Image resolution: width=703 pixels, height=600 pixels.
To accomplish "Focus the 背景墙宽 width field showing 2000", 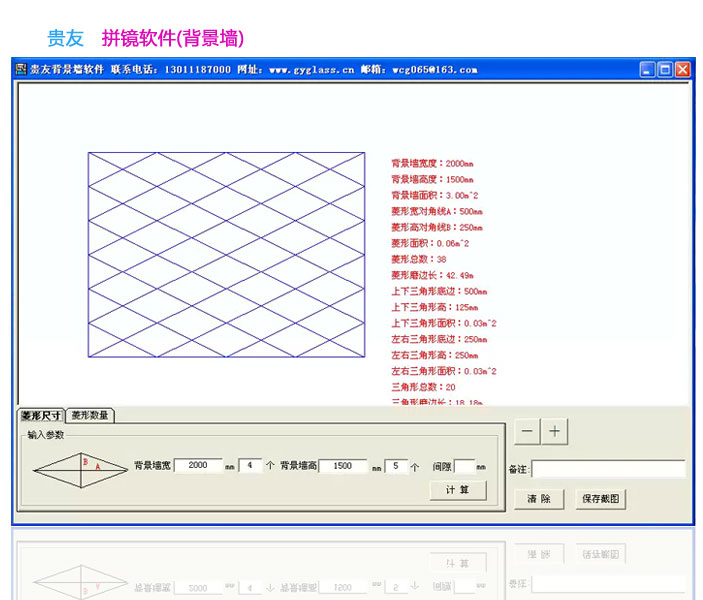I will (x=198, y=465).
